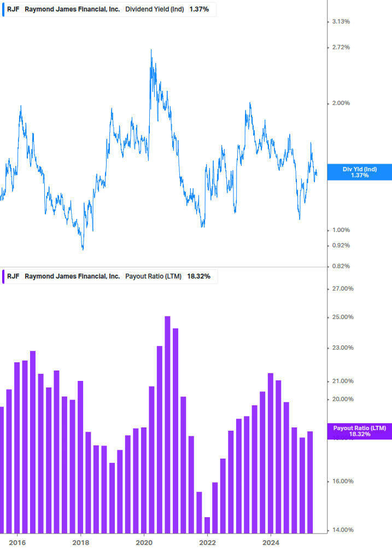Viewport: 392px width, 550px height.
Task: Click the 2016 x-axis label
Action: [x=17, y=543]
